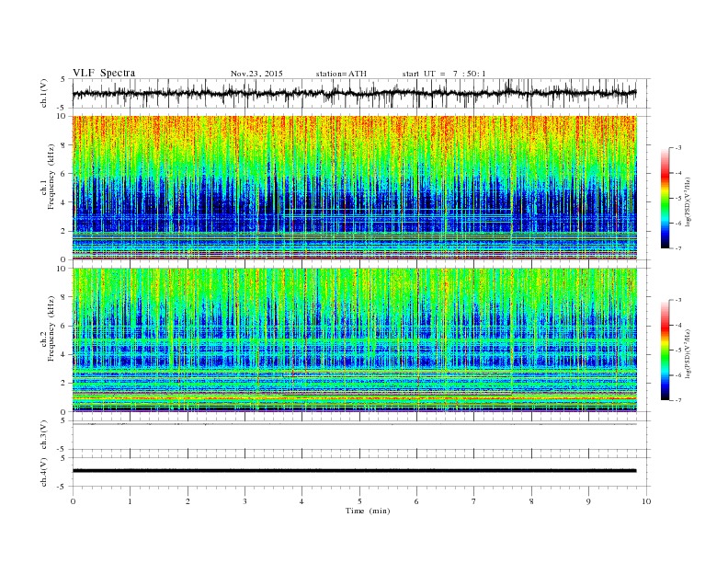The width and height of the screenshot is (728, 563).
Task: Click time-axis tick label "3"
Action: (x=245, y=501)
